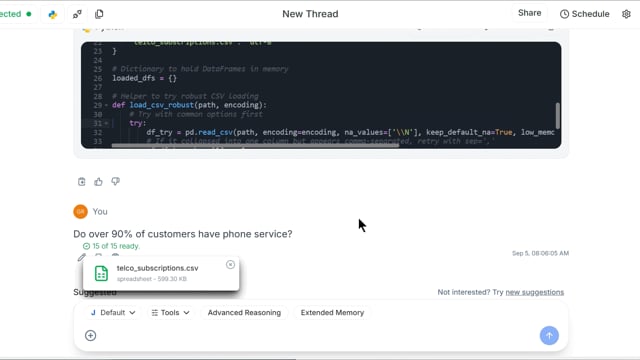Collapse the fold arrow at line 29
This screenshot has width=640, height=360.
coord(107,105)
